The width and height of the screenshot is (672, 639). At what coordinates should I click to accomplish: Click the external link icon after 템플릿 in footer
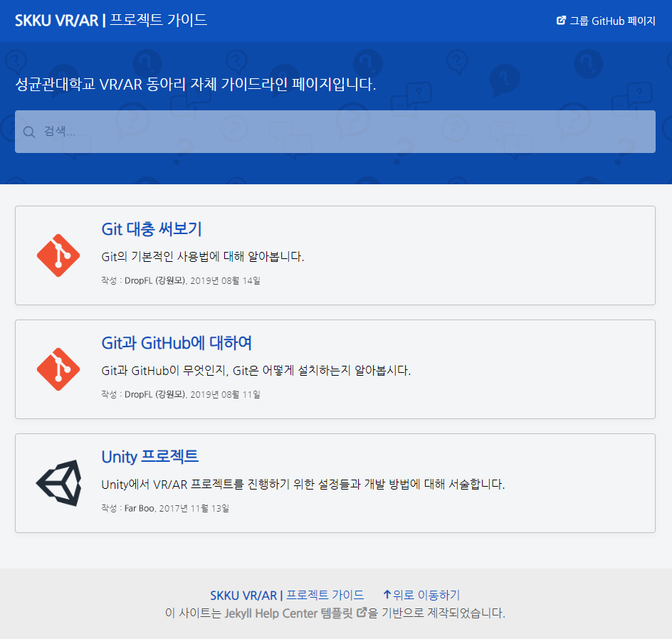click(x=362, y=613)
